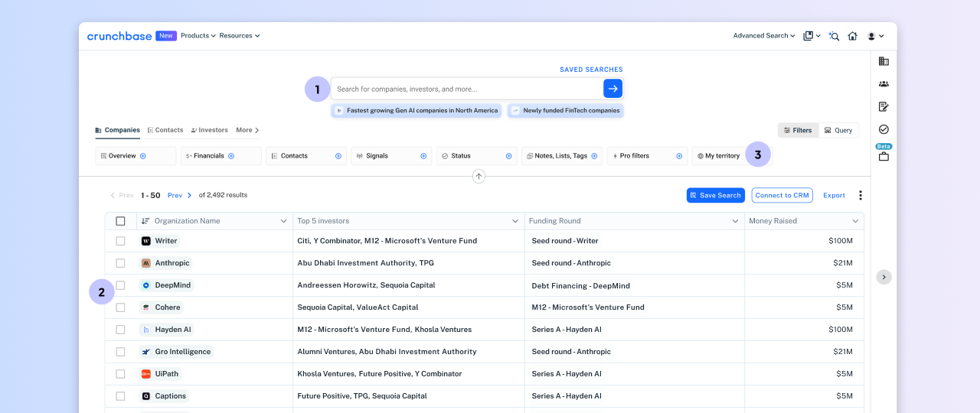The width and height of the screenshot is (980, 413).
Task: Switch to the Contacts tab
Action: click(x=165, y=130)
